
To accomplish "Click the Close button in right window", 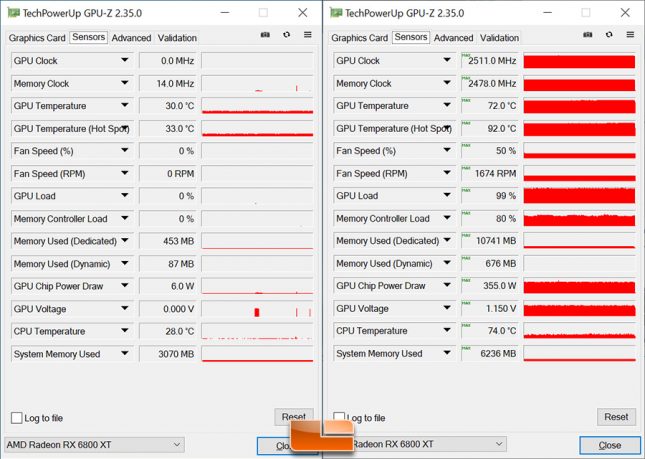I will coord(610,445).
